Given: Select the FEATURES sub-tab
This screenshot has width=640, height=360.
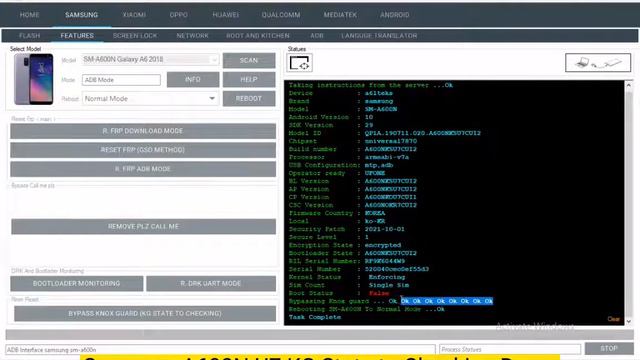Looking at the screenshot, I should 77,36.
